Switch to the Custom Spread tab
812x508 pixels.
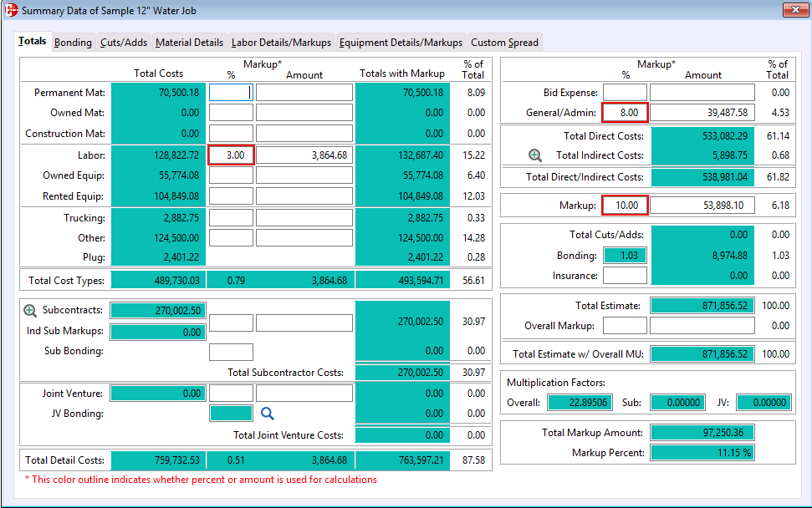[504, 40]
